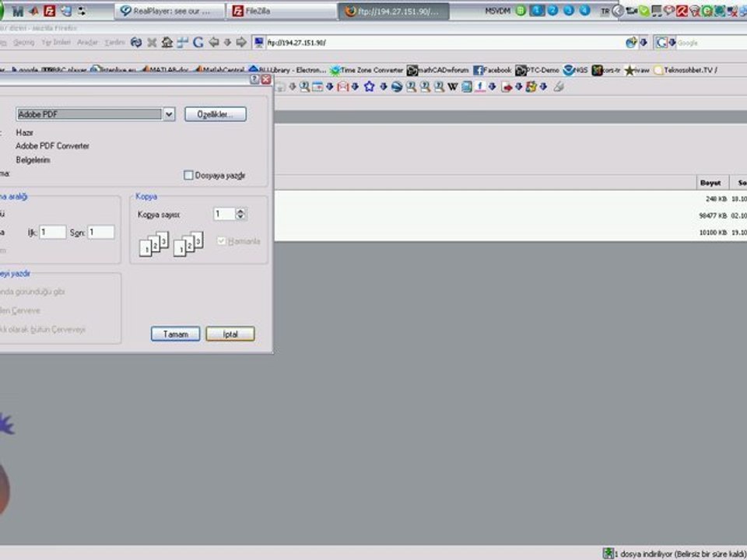Open the PTC-Demo bookmark
747x560 pixels.
(x=538, y=71)
